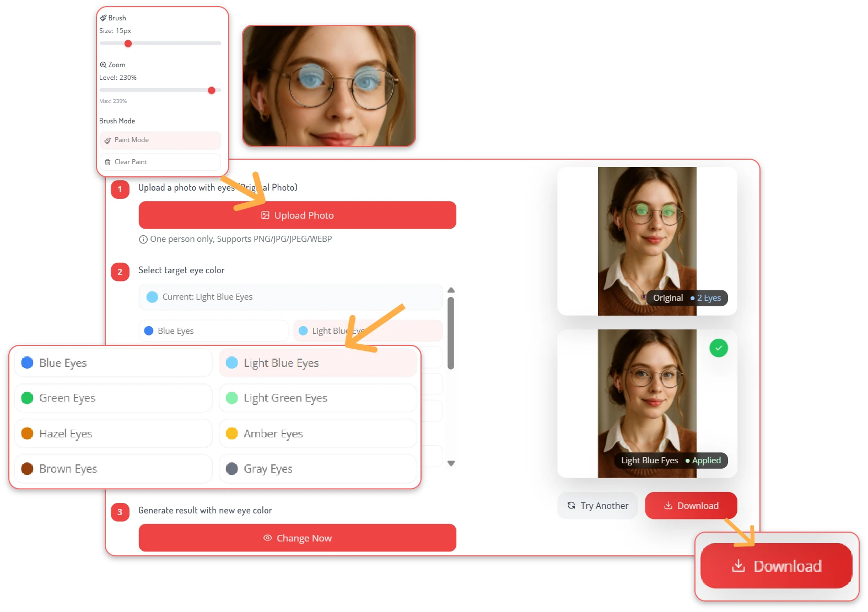Click the Paint Mode brush icon

point(107,140)
